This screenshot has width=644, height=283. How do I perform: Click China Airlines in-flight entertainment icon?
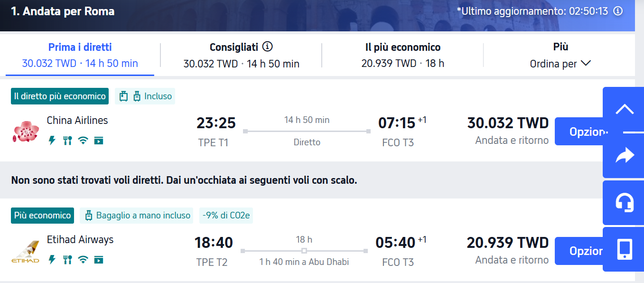pyautogui.click(x=98, y=140)
